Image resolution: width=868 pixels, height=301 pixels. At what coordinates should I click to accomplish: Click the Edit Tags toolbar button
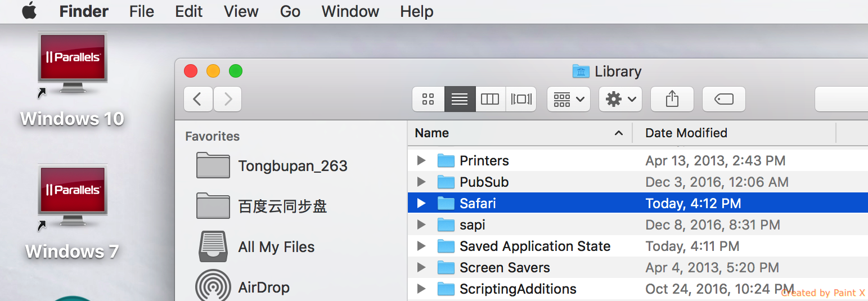coord(724,99)
